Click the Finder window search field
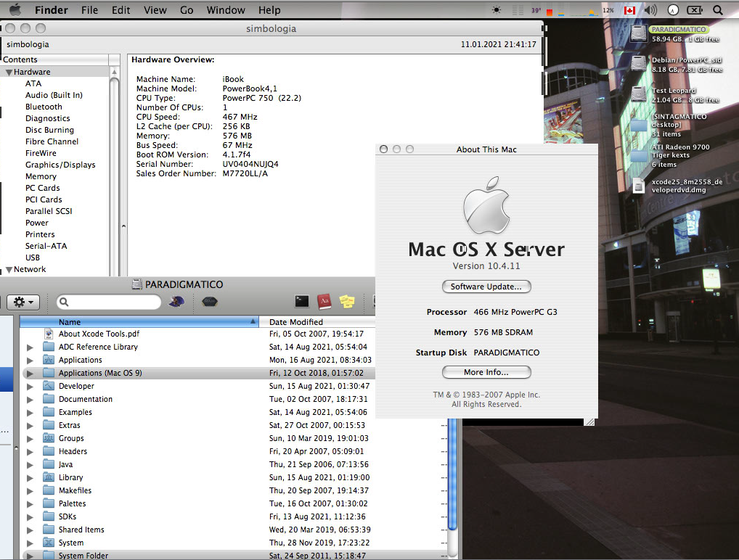Viewport: 739px width, 560px height. coord(109,302)
